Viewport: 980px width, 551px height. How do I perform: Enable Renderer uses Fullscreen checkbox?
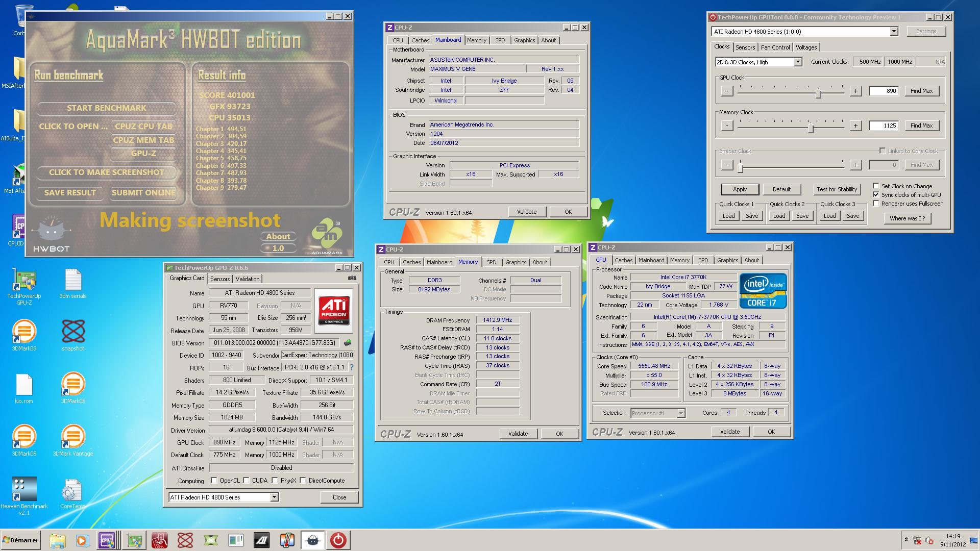click(876, 204)
